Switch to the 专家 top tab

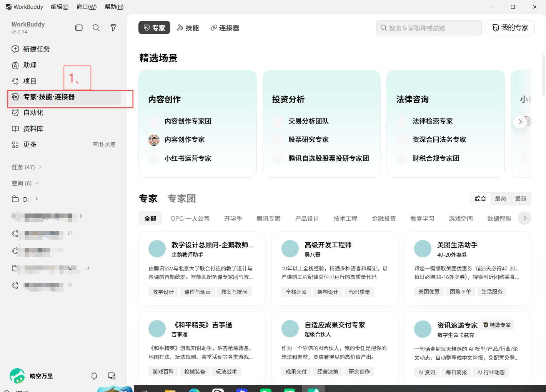click(155, 28)
